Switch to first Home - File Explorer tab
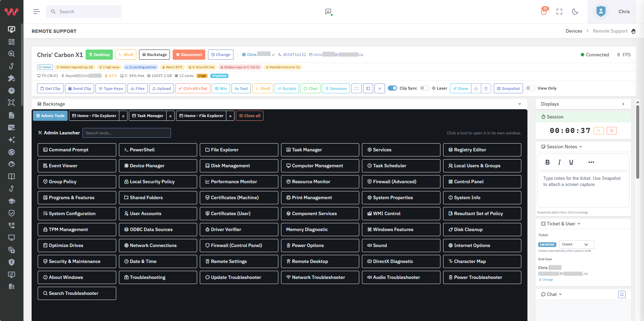The image size is (644, 321). [x=94, y=116]
